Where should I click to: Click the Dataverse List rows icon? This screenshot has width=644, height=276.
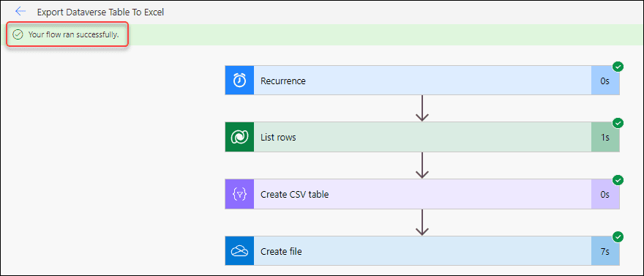(x=239, y=137)
